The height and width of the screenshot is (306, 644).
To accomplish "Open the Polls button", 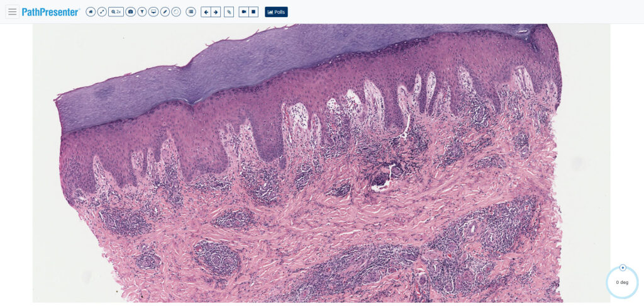I will [x=277, y=12].
